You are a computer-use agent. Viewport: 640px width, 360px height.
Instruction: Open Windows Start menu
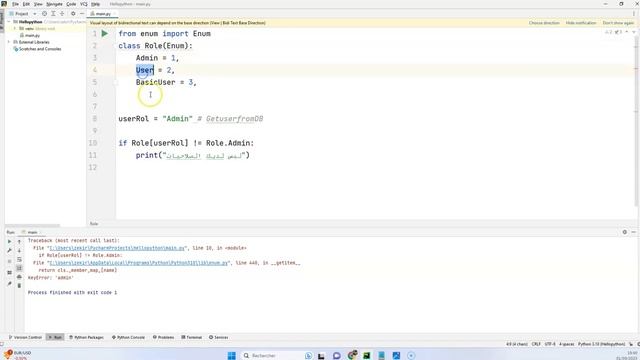point(231,356)
